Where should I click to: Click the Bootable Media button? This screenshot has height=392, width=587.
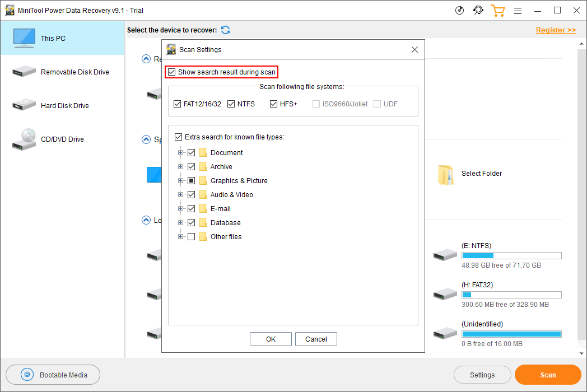pos(53,375)
